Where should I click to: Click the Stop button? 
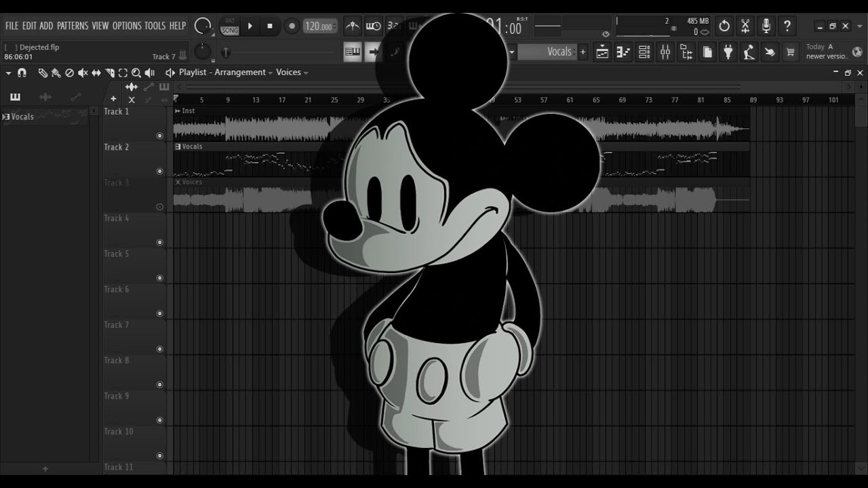(x=270, y=26)
